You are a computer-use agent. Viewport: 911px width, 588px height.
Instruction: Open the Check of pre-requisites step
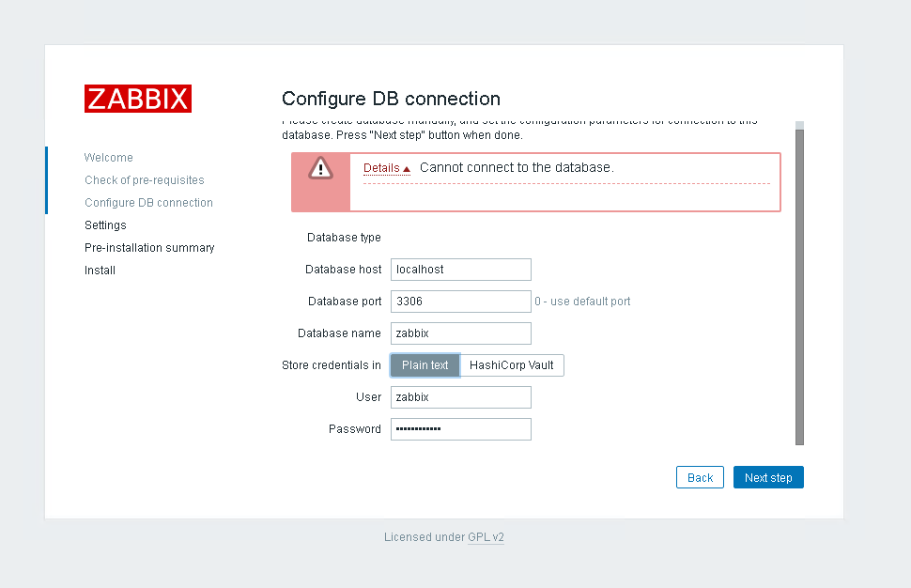click(x=145, y=180)
